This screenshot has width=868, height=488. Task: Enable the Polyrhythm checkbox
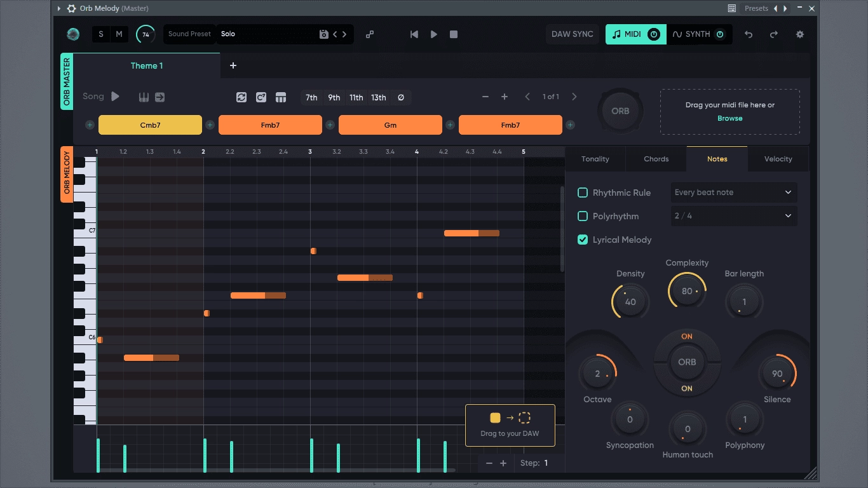pyautogui.click(x=582, y=216)
